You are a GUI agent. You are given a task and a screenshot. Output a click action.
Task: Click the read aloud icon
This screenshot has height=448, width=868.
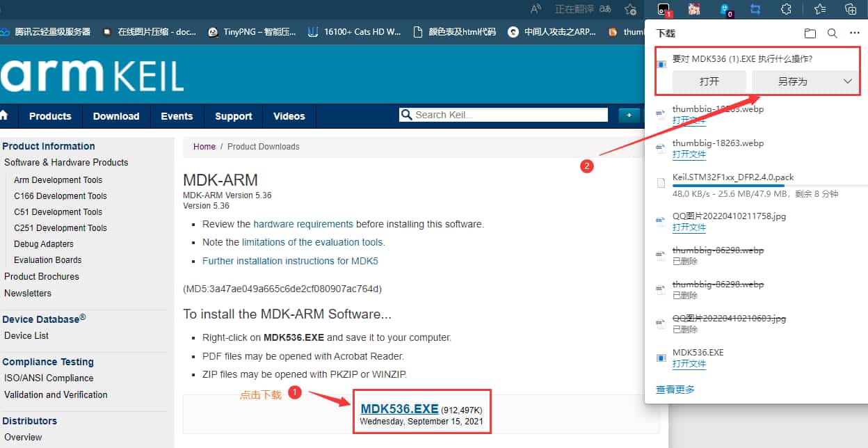pos(536,9)
